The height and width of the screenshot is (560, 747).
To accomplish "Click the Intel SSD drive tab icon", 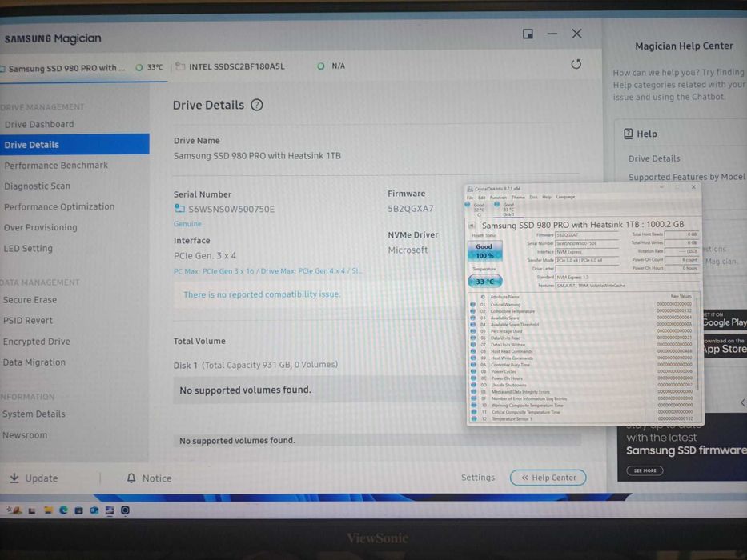I will pyautogui.click(x=180, y=66).
